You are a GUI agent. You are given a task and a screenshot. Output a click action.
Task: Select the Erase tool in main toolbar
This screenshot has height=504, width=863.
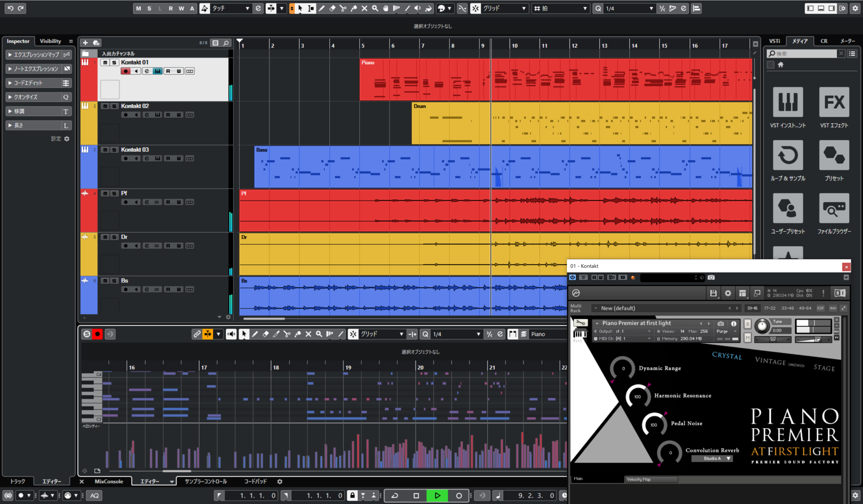coord(332,8)
